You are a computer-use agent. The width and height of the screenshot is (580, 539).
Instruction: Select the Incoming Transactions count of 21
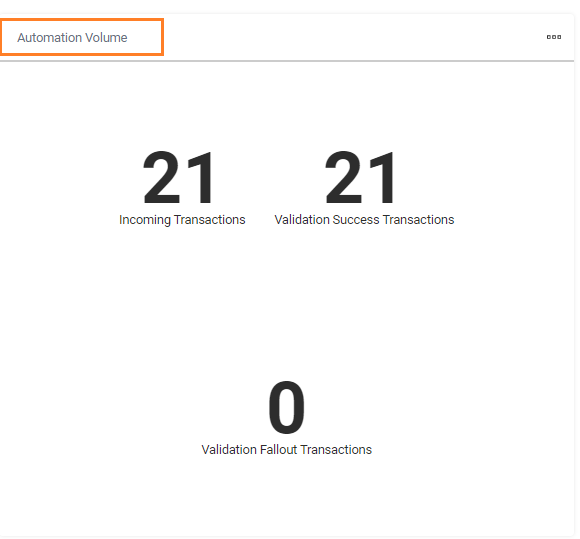tap(178, 178)
